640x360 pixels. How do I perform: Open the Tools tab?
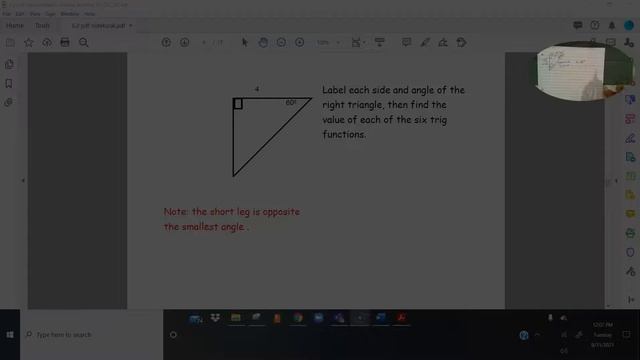pos(42,26)
